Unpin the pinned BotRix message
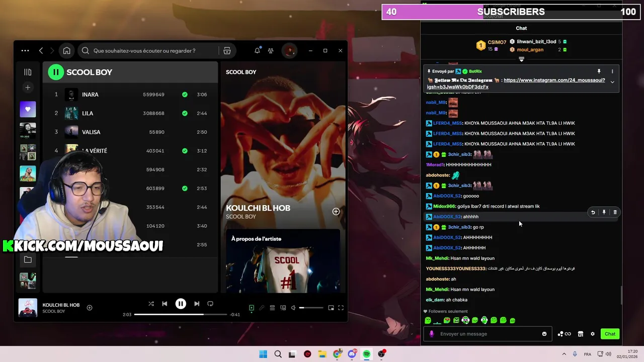 coord(599,71)
